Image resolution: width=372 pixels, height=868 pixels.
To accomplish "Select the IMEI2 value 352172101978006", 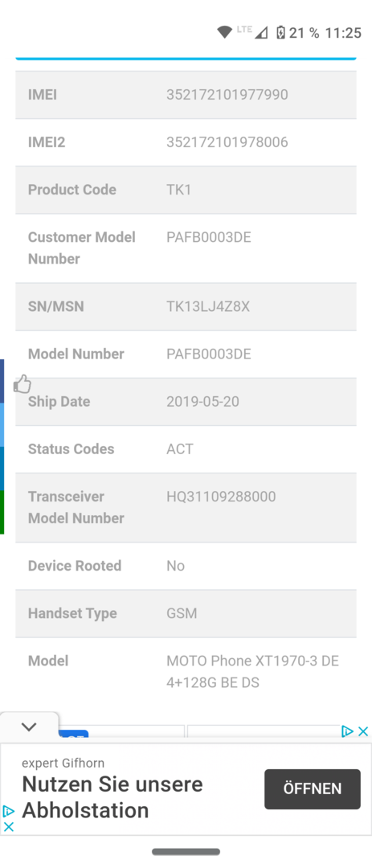I will click(227, 142).
